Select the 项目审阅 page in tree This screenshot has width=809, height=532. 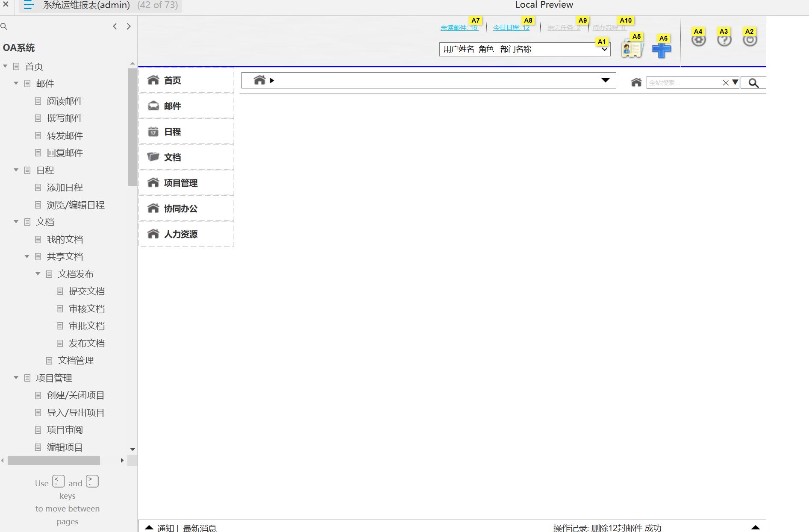click(x=65, y=430)
